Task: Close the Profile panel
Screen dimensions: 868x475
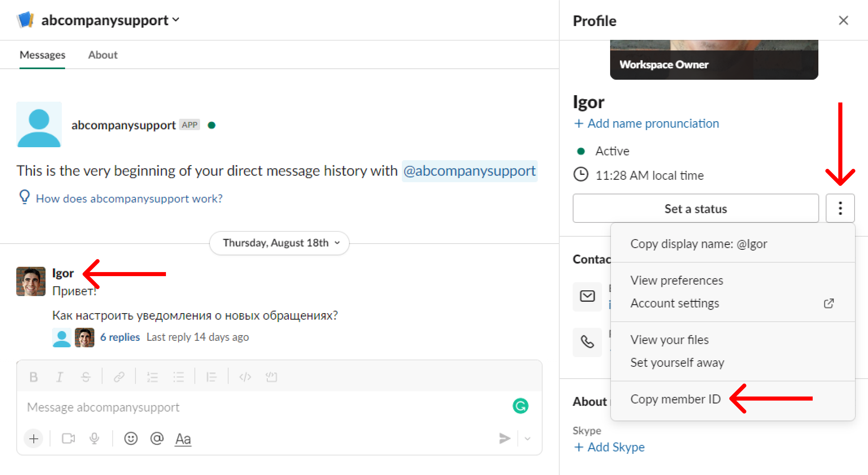Action: coord(844,20)
